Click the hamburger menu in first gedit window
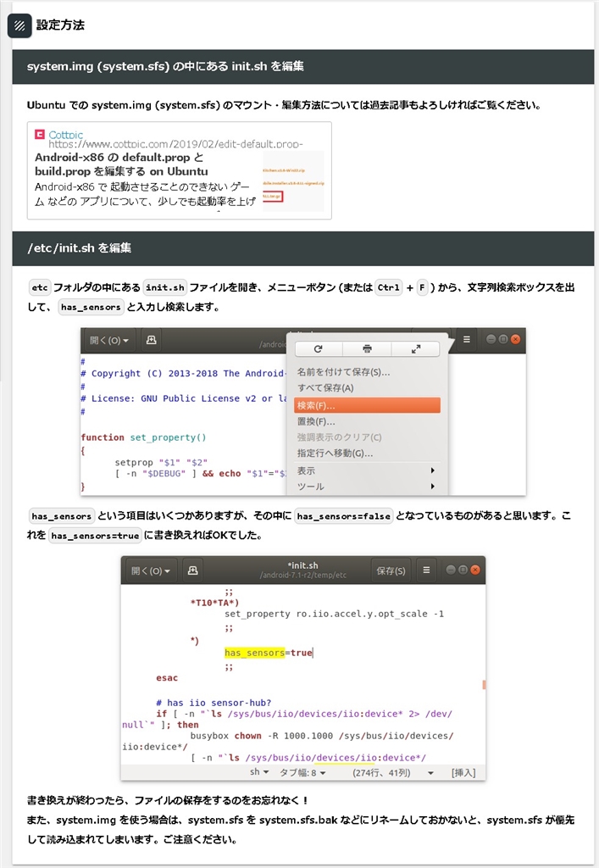The width and height of the screenshot is (599, 868). tap(467, 339)
